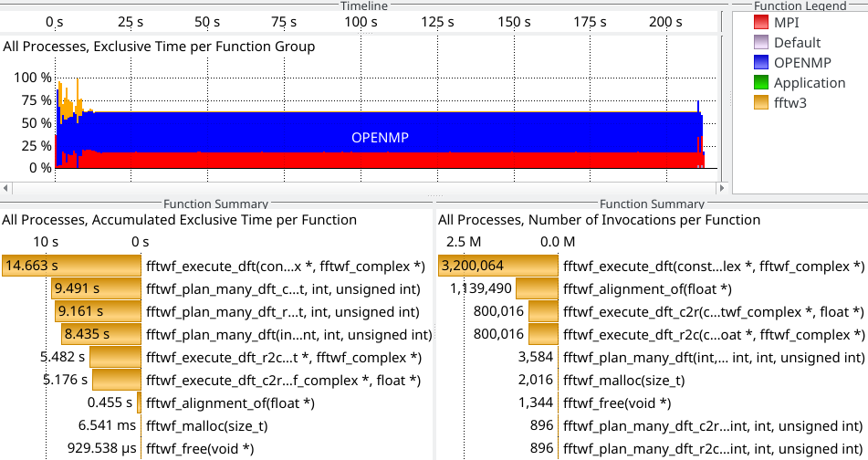Click the All Processes Exclusive Time chart title
Screen dimensions: 868x460
159,47
